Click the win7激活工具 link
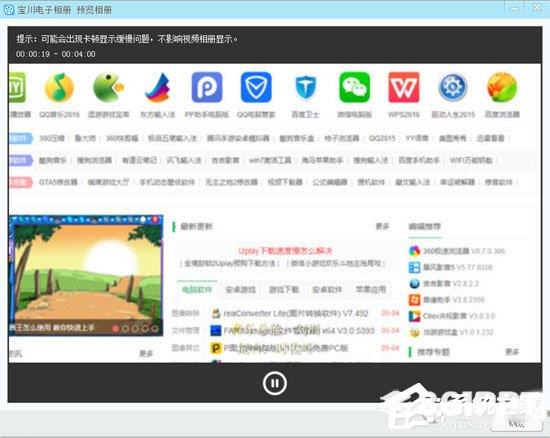The width and height of the screenshot is (550, 438). click(270, 160)
